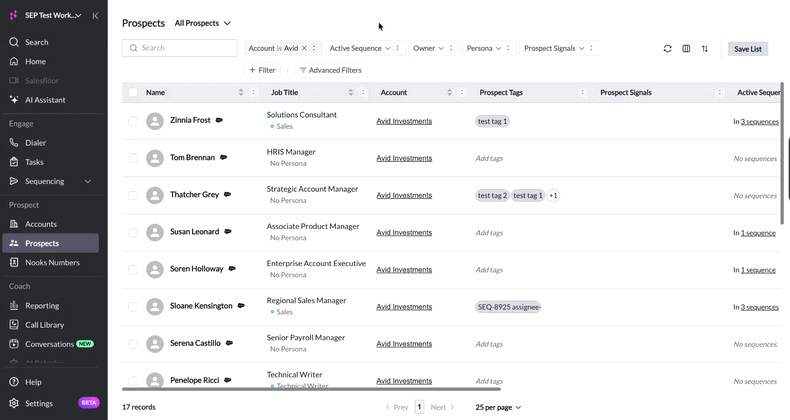This screenshot has height=420, width=790.
Task: Click the Save List button
Action: pos(748,49)
